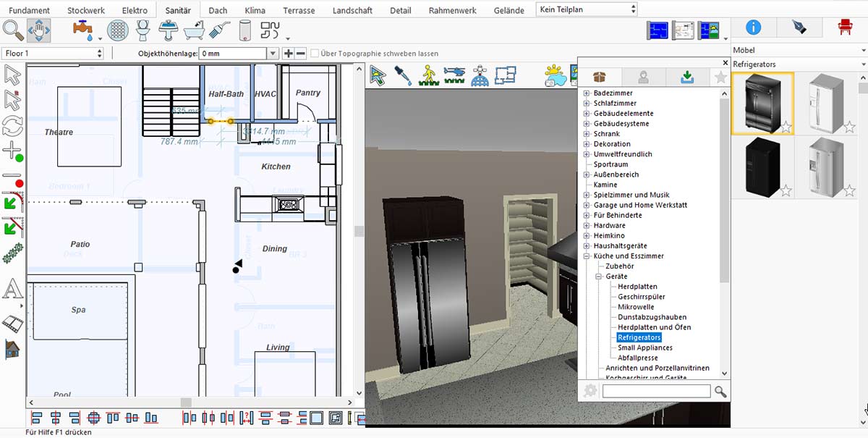This screenshot has height=438, width=868.
Task: Favorite the white refrigerator thumbnail star
Action: click(x=849, y=128)
